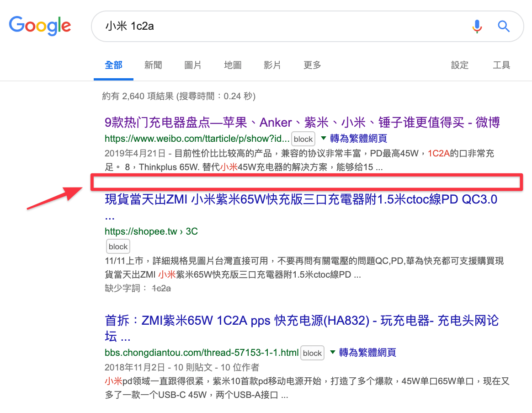Image resolution: width=532 pixels, height=413 pixels.
Task: Click the snippet text 2018年11月2日 - 10 則貼文
Action: [159, 367]
